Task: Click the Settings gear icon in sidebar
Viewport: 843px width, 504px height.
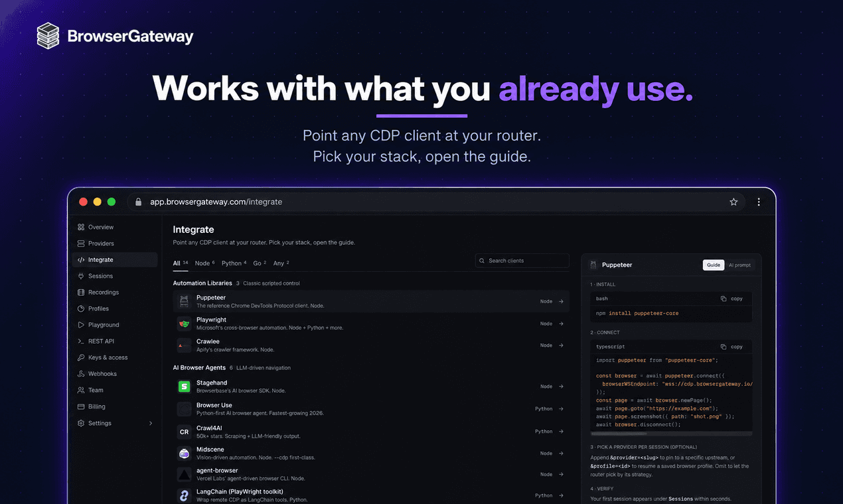Action: (x=81, y=423)
